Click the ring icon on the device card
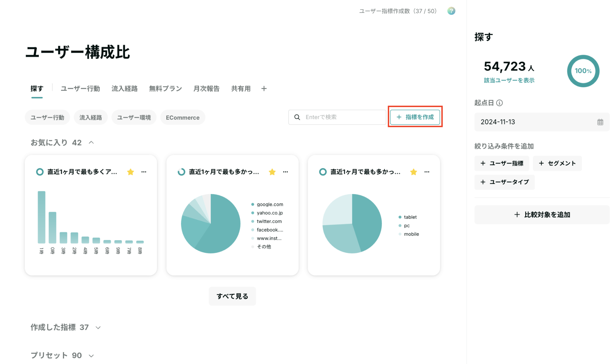 (x=323, y=172)
